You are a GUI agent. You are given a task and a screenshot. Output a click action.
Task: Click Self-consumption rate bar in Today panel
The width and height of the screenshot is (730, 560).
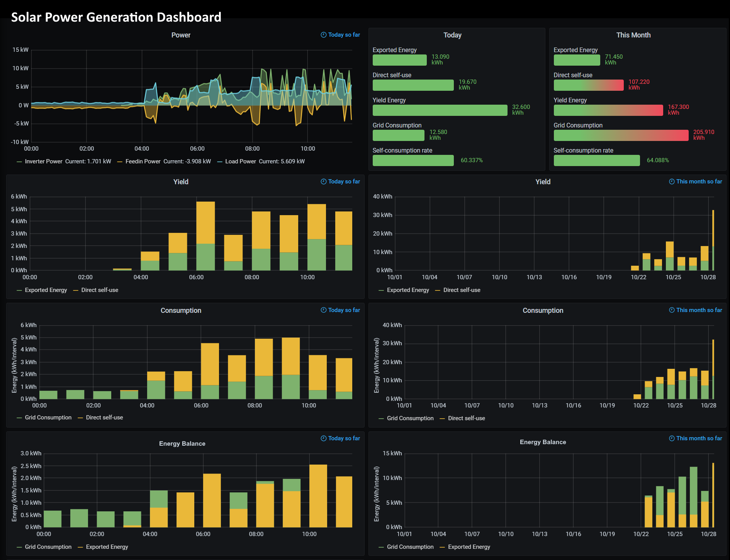[x=413, y=160]
